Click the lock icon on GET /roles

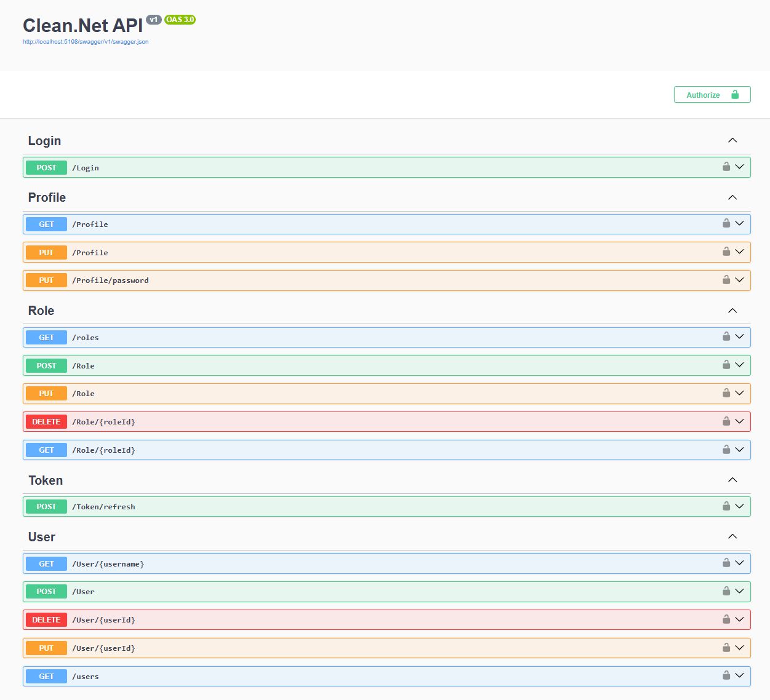[x=726, y=336]
